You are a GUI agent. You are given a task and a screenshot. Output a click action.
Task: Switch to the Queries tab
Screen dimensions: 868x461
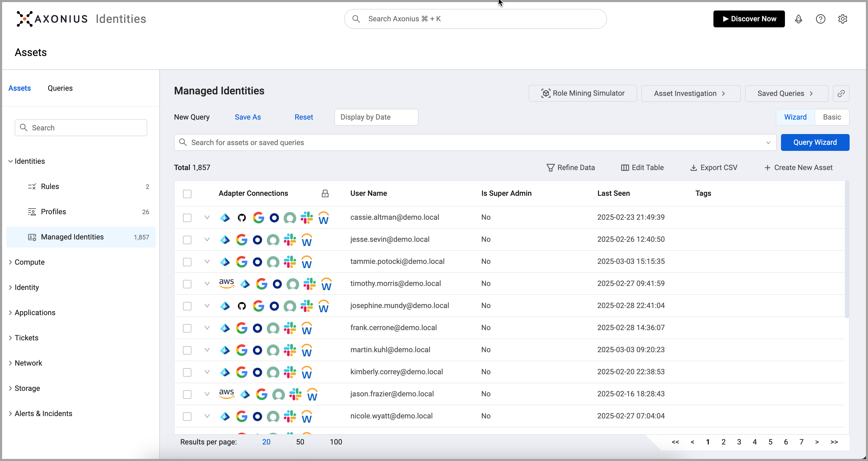point(60,88)
